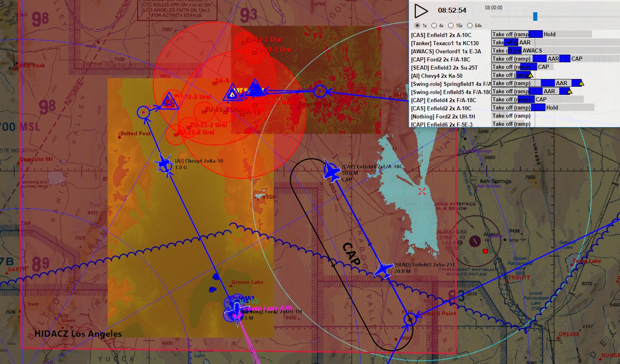Select the [Tanker] Texaco1 1x KC130 row
620x364 pixels.
445,43
